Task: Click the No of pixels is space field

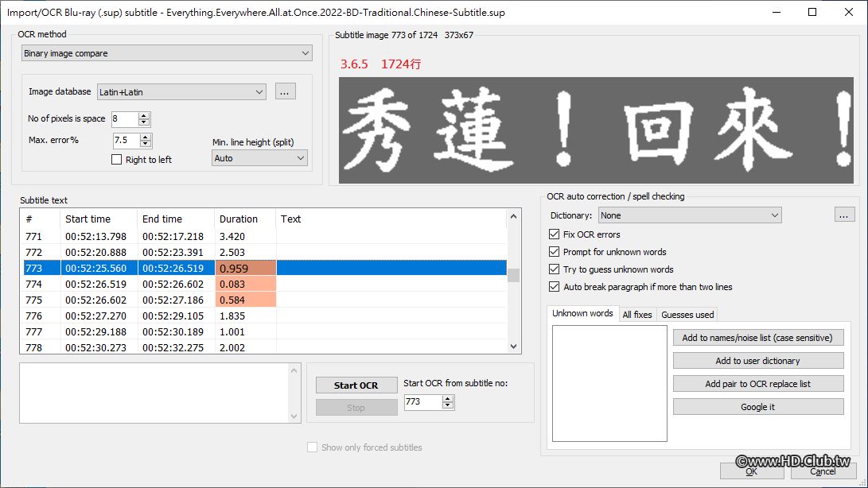Action: [124, 118]
